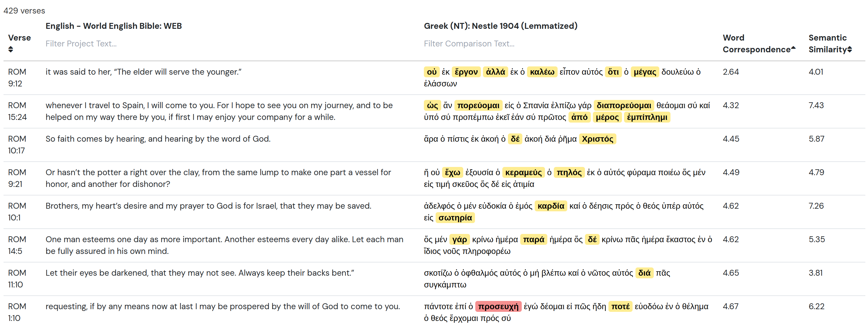Click word correspondence value 4.67
This screenshot has width=868, height=328.
730,307
